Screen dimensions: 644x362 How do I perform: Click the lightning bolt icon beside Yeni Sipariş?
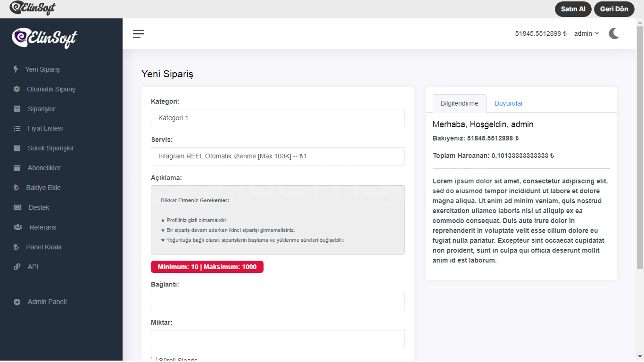[16, 69]
